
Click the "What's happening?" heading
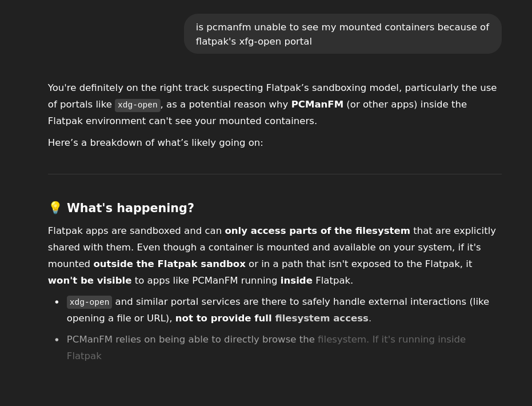pos(130,208)
